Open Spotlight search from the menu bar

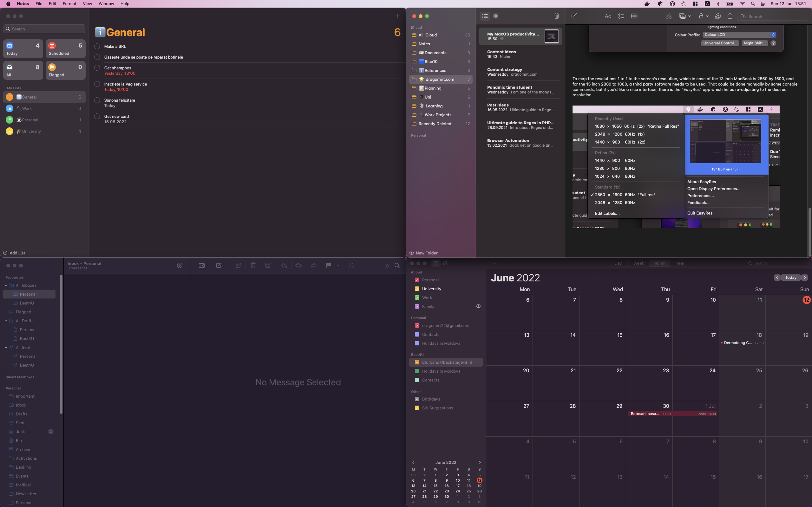click(753, 4)
